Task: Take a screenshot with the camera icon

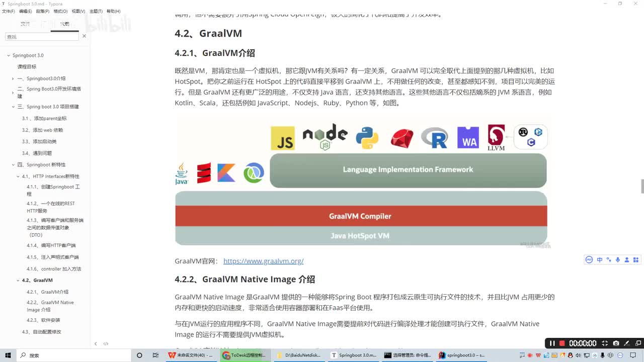Action: pos(616,343)
